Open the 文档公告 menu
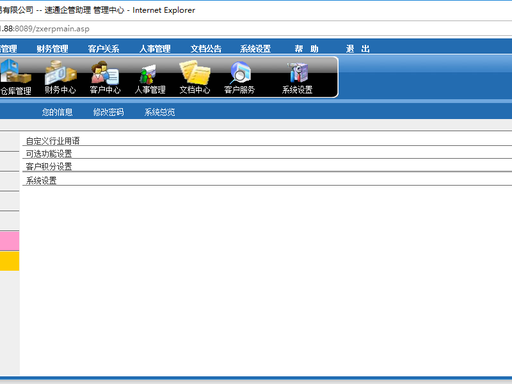The width and height of the screenshot is (512, 384). [x=206, y=49]
